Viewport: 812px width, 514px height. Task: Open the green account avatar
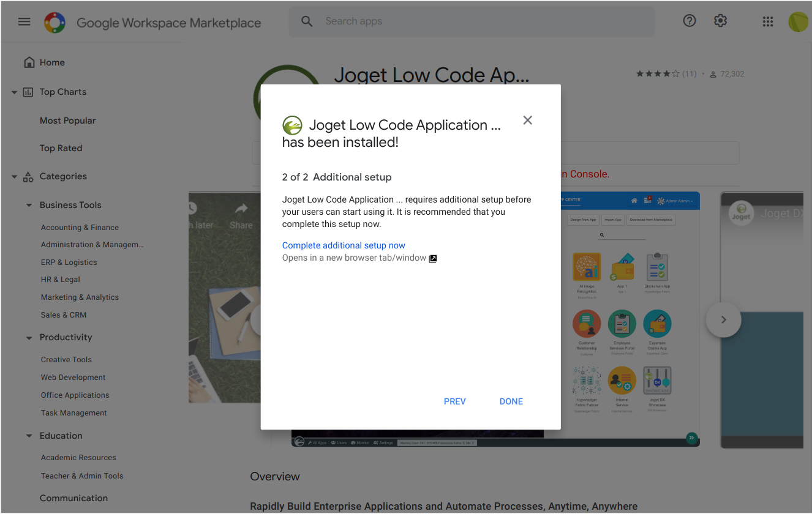(799, 21)
